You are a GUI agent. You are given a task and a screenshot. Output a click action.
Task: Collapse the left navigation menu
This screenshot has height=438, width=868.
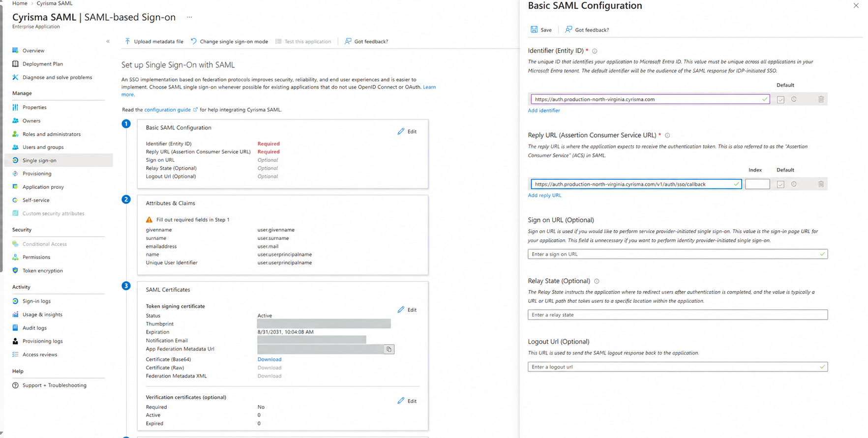point(108,41)
